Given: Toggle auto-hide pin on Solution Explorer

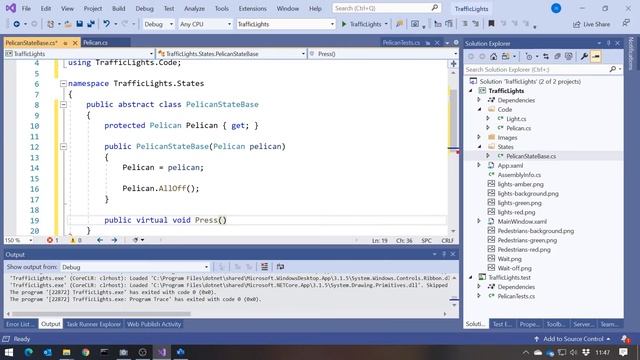Looking at the screenshot, I should [609, 43].
